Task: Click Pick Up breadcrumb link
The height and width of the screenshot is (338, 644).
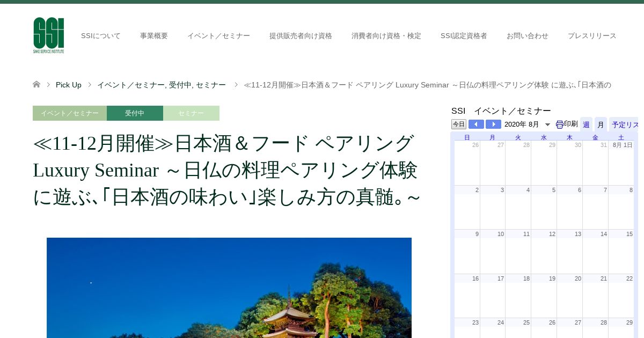Action: pos(69,85)
